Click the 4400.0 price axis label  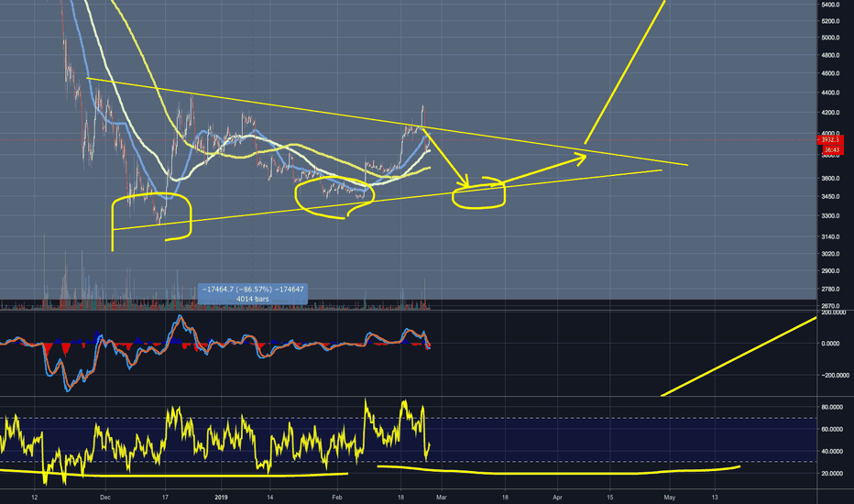tap(830, 93)
